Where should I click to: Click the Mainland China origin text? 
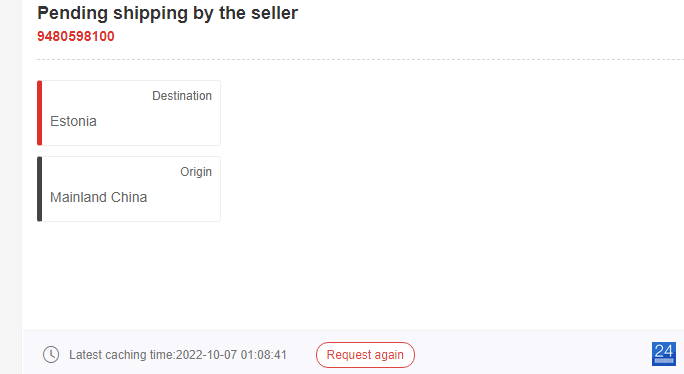point(99,197)
